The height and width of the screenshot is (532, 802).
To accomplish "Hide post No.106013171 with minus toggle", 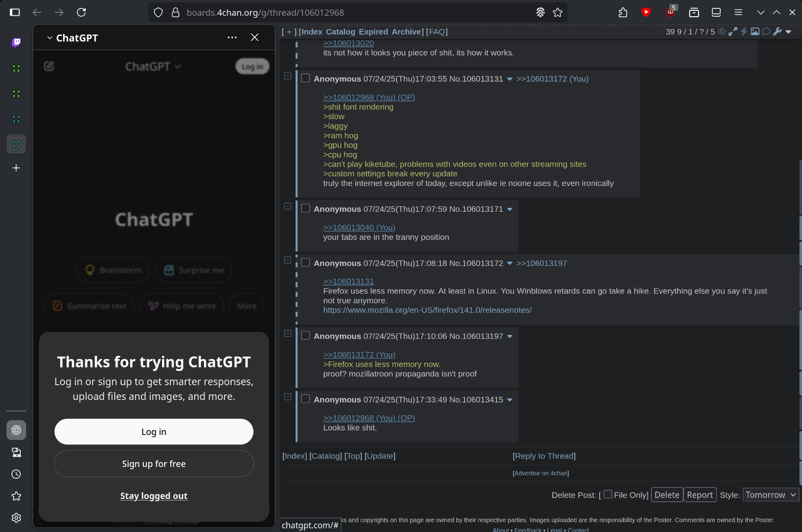I will tap(288, 206).
